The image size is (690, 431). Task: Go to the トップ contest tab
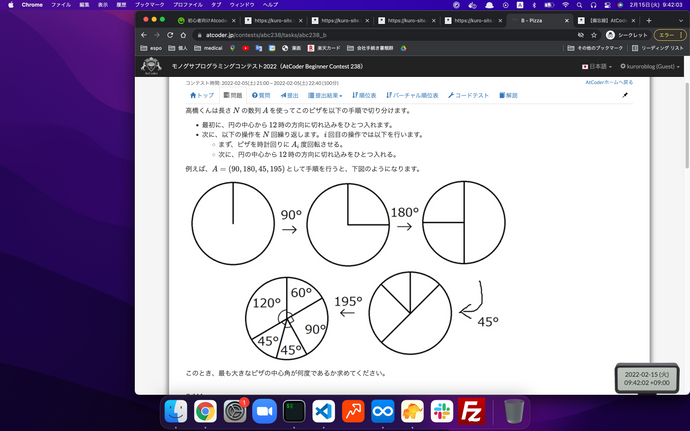tap(202, 95)
